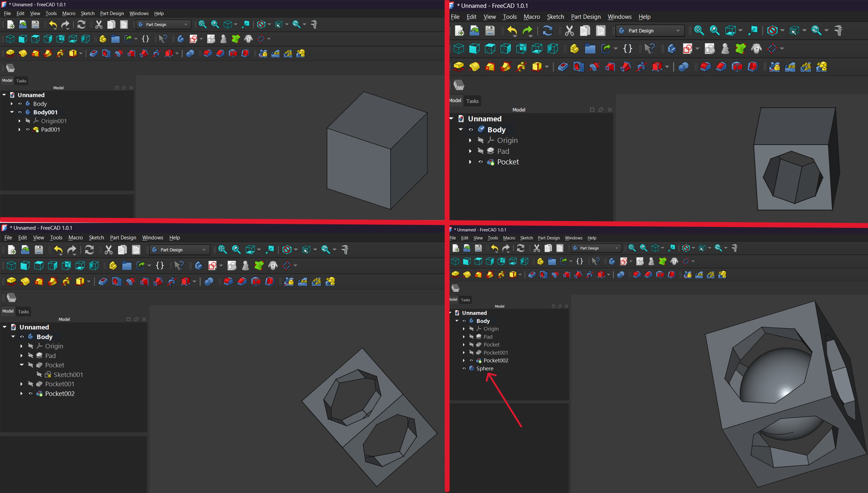Switch to Tasks tab in the top-left window

tap(21, 80)
